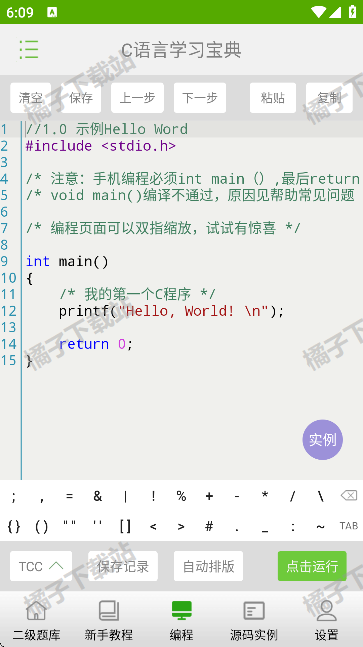Screen dimensions: 363x647
Task: Switch to the 新手教程 tab
Action: (x=109, y=621)
